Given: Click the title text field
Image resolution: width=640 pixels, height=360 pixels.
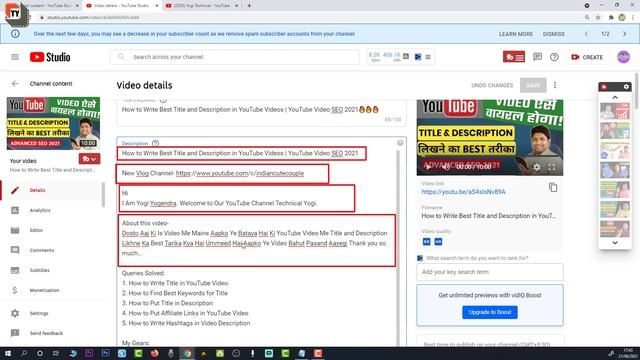Looking at the screenshot, I should pyautogui.click(x=261, y=110).
